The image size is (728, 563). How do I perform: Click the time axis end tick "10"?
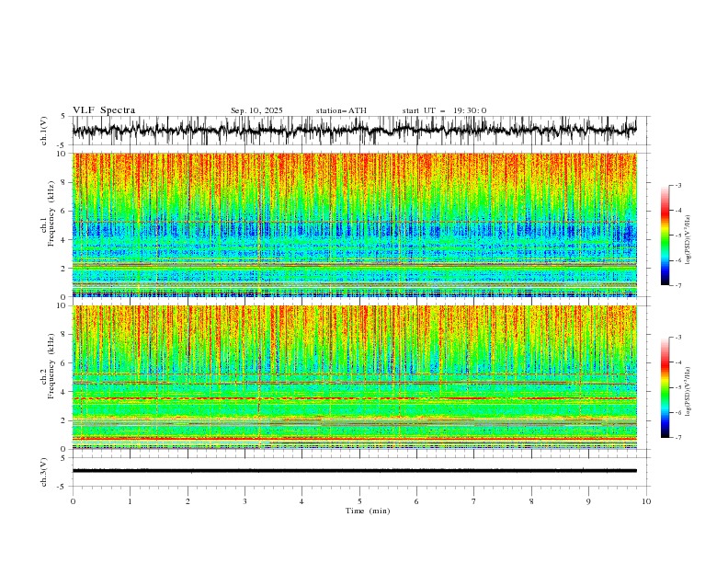click(646, 501)
